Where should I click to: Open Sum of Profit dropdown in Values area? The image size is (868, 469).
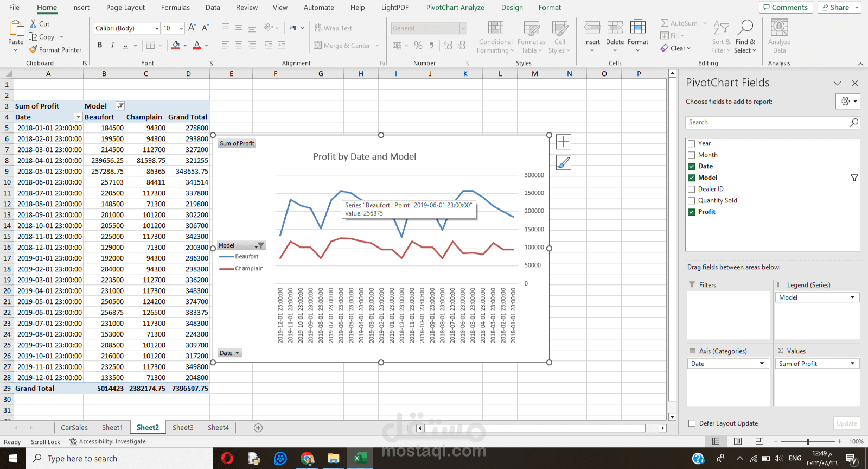coord(852,364)
